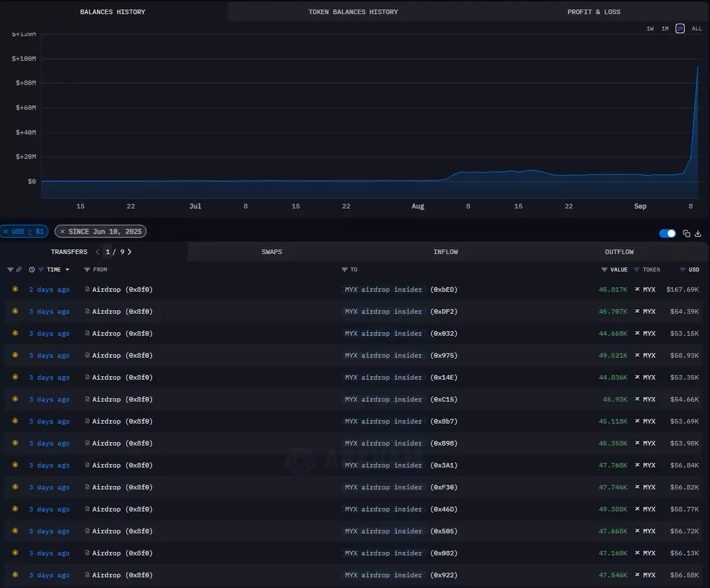The width and height of the screenshot is (710, 588).
Task: Download transfers with the download icon
Action: [x=698, y=234]
